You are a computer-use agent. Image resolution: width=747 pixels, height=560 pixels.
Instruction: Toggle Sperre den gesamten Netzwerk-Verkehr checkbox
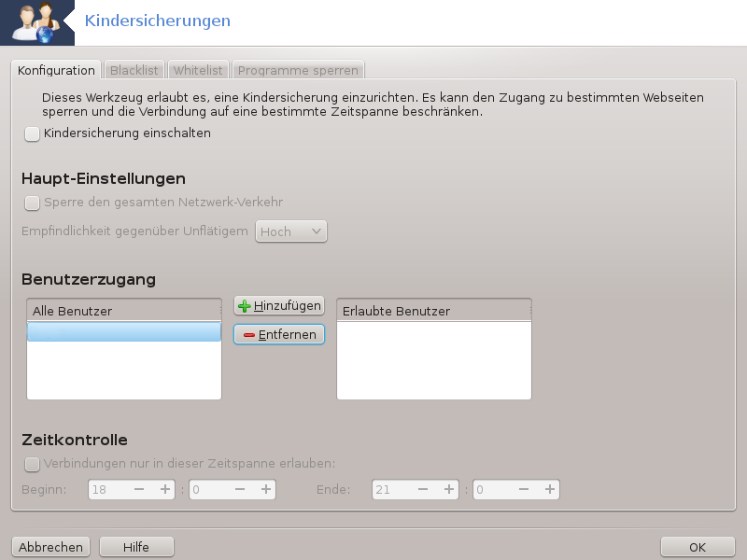coord(33,203)
